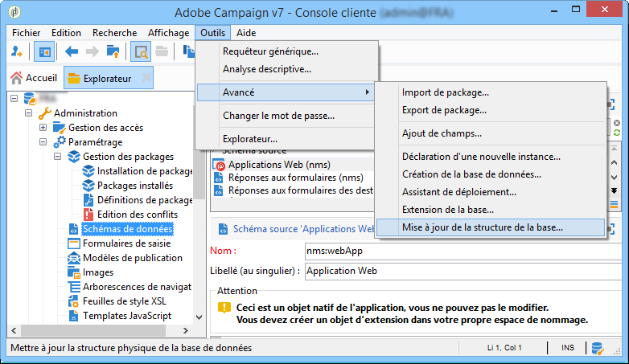Screen dimensions: 629x364
Task: Collapse the Administration tree node
Action: click(x=28, y=113)
